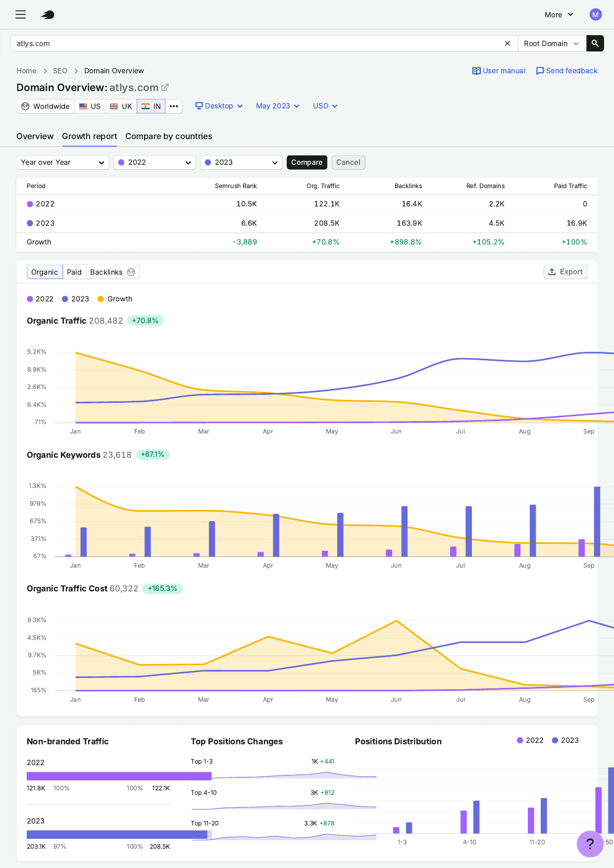The width and height of the screenshot is (614, 868).
Task: Click the +70.8% Organic Traffic badge
Action: pyautogui.click(x=145, y=321)
